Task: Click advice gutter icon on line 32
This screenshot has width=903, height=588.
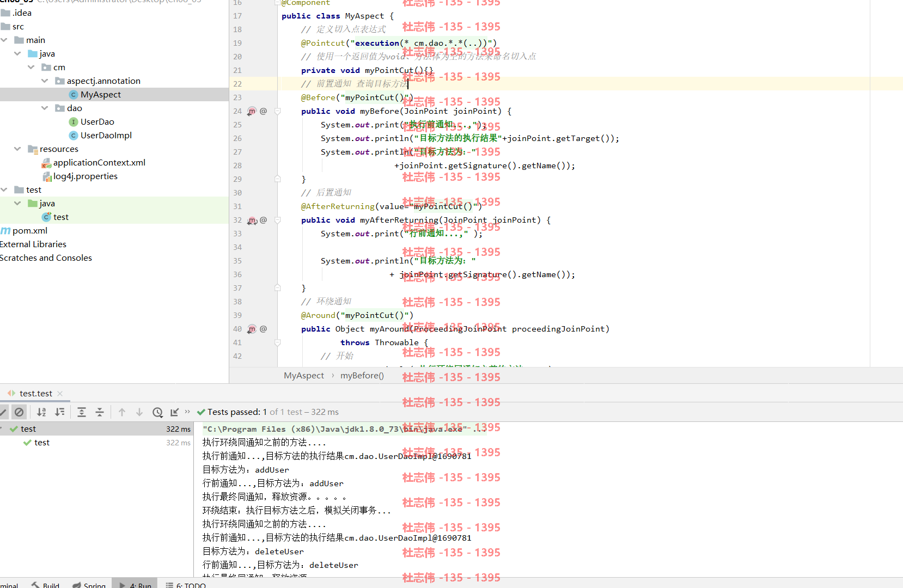Action: [x=252, y=220]
